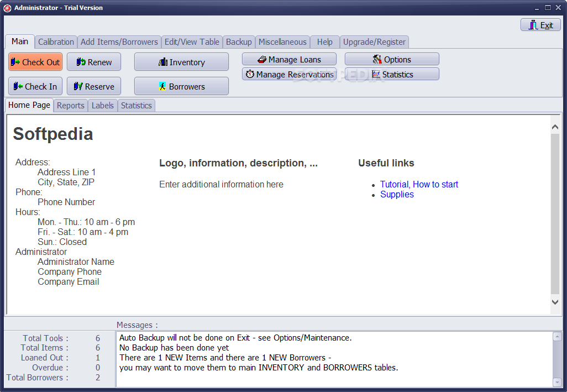Click 'Logo, information, description, ...' heading
Screen dimensions: 567x392
click(x=238, y=163)
